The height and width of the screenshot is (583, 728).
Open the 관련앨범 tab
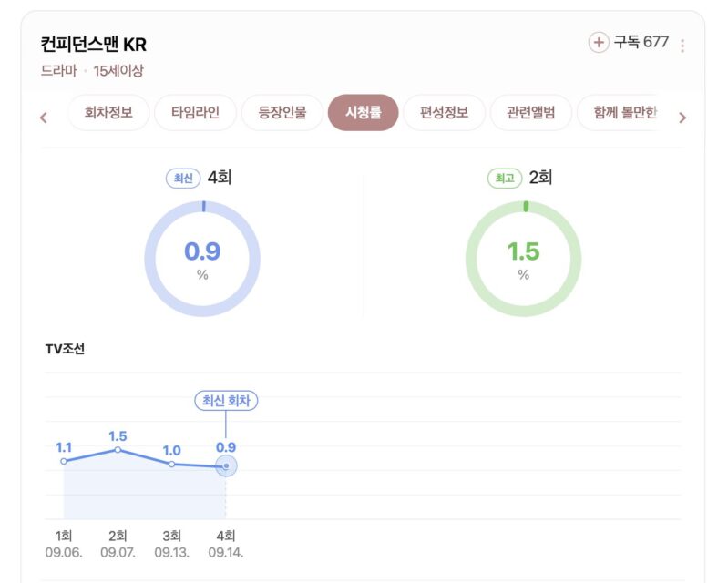coord(530,114)
